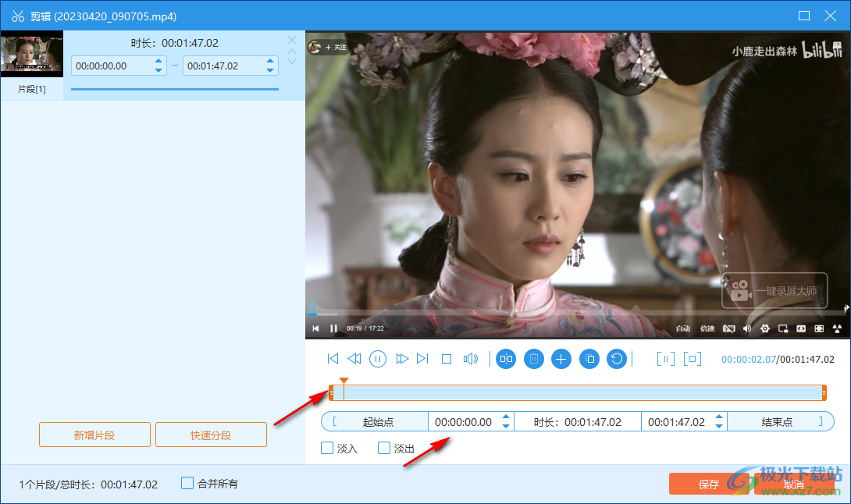Image resolution: width=851 pixels, height=504 pixels.
Task: Pause playback in the editor toolbar
Action: tap(378, 359)
